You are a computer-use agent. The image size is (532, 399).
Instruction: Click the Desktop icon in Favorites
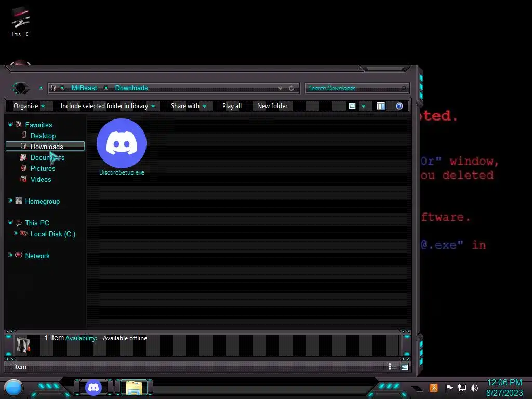24,135
